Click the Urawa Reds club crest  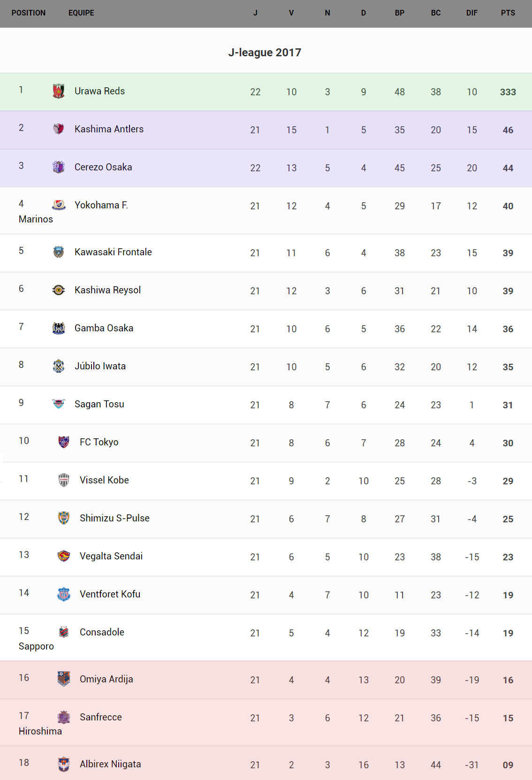pos(59,91)
